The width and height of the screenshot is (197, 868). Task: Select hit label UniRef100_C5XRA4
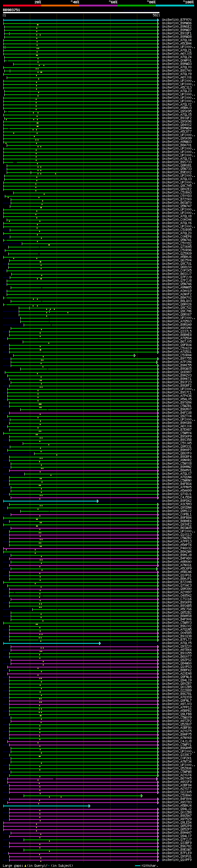point(177,355)
